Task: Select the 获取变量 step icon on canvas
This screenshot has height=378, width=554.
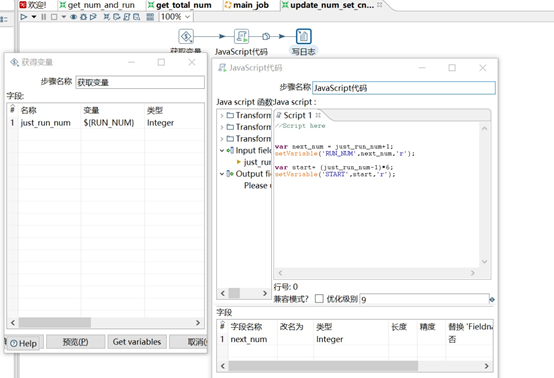Action: [x=186, y=36]
